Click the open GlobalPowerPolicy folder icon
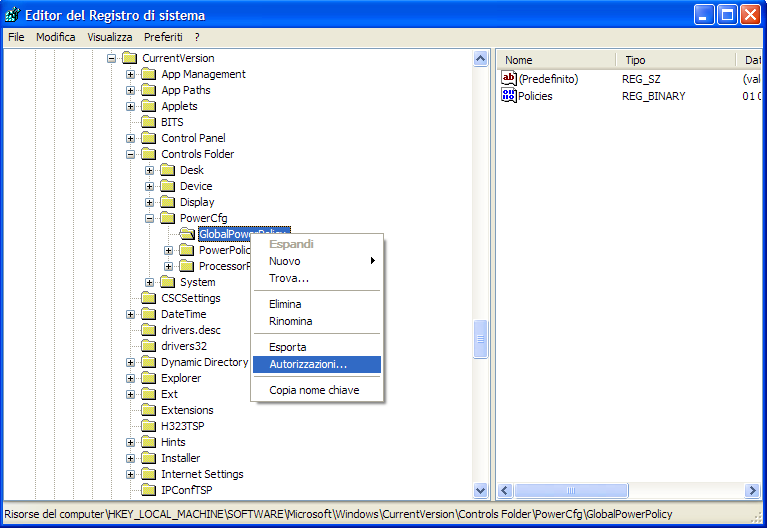Image resolution: width=767 pixels, height=528 pixels. [187, 234]
